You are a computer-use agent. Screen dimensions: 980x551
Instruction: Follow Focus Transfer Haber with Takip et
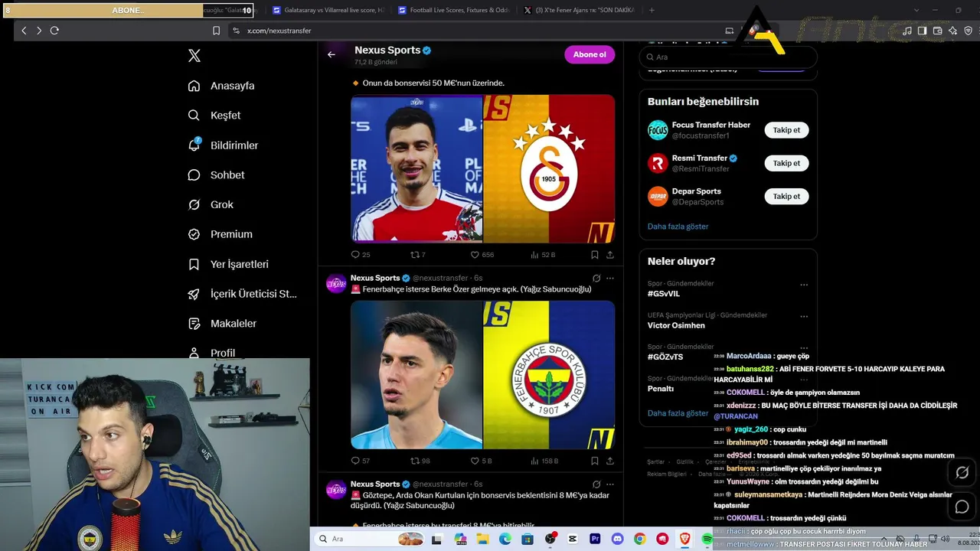[x=786, y=130]
